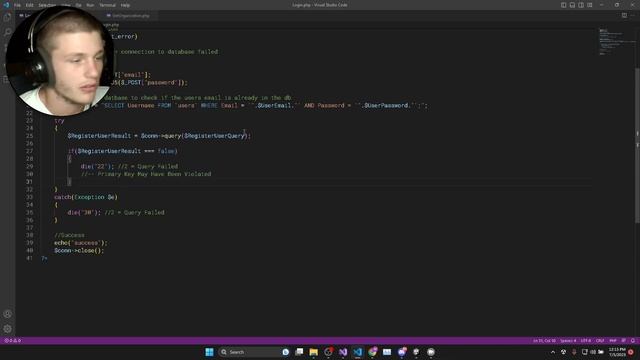Screen dimensions: 640x360
Task: Open File Explorer from the taskbar
Action: [313, 352]
